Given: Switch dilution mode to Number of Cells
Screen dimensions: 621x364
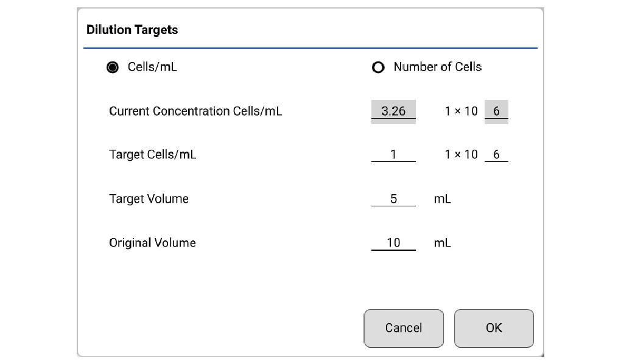Looking at the screenshot, I should (x=377, y=67).
